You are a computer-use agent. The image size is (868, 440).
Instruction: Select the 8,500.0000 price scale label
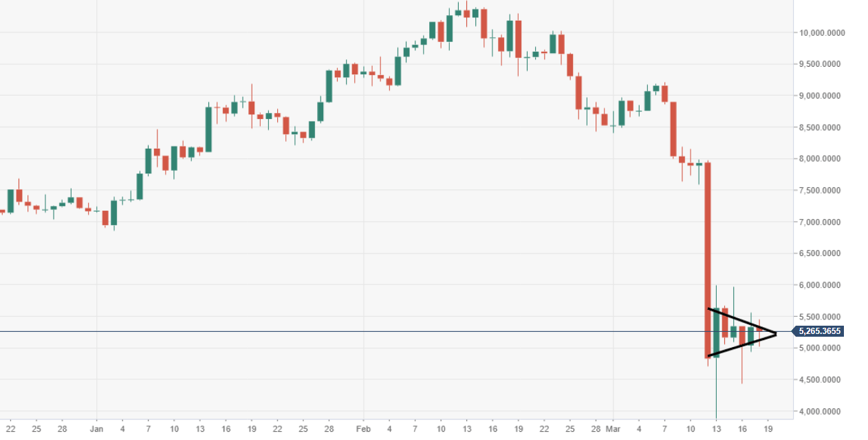pos(821,127)
